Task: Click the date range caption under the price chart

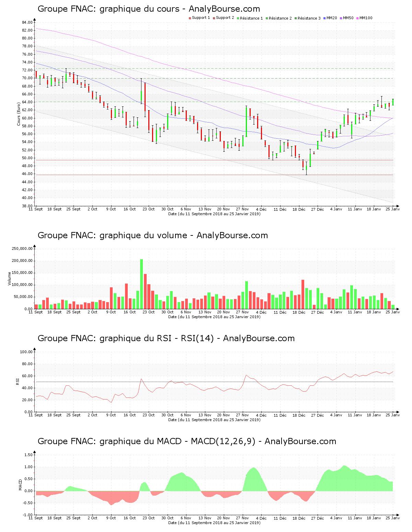Action: tap(214, 214)
